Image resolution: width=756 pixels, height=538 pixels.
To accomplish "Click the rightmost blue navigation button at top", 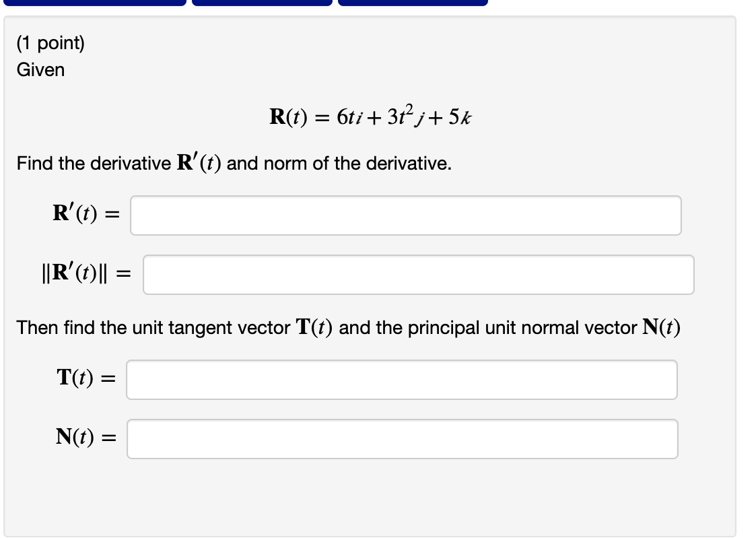I will pyautogui.click(x=411, y=3).
